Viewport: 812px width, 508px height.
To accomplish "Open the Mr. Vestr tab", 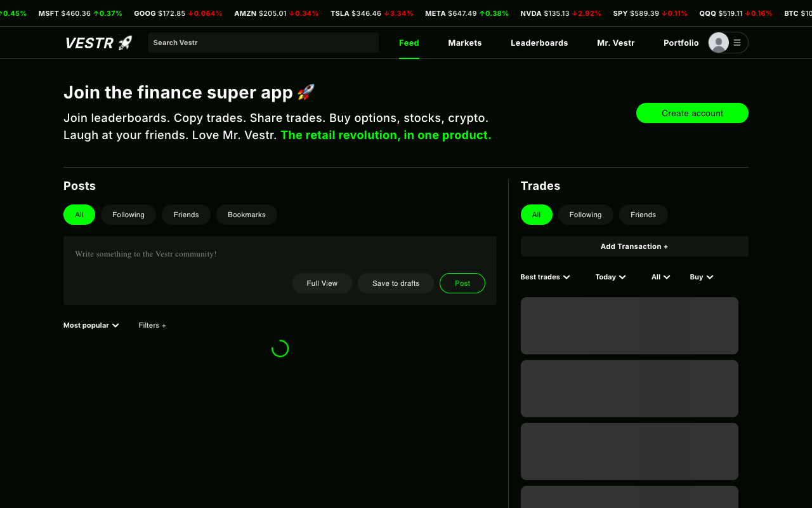I will (616, 43).
